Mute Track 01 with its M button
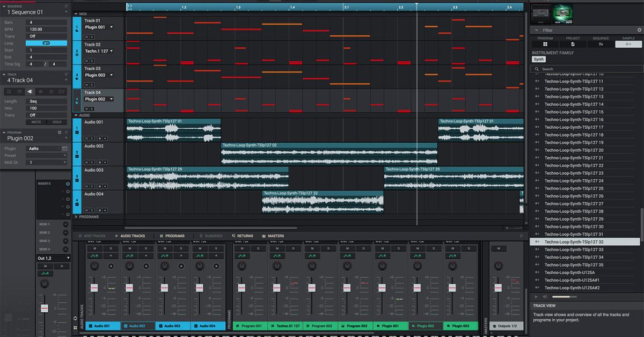This screenshot has height=337, width=644. coord(86,36)
